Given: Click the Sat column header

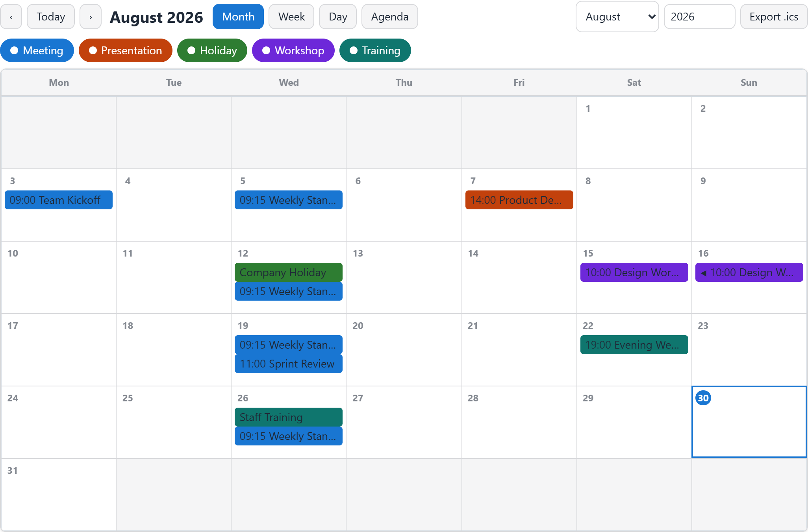Looking at the screenshot, I should [x=634, y=83].
